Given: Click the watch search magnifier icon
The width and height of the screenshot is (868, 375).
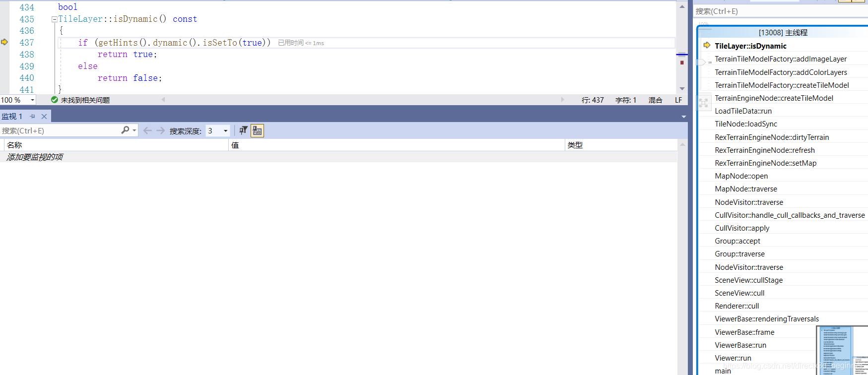Looking at the screenshot, I should click(x=125, y=130).
